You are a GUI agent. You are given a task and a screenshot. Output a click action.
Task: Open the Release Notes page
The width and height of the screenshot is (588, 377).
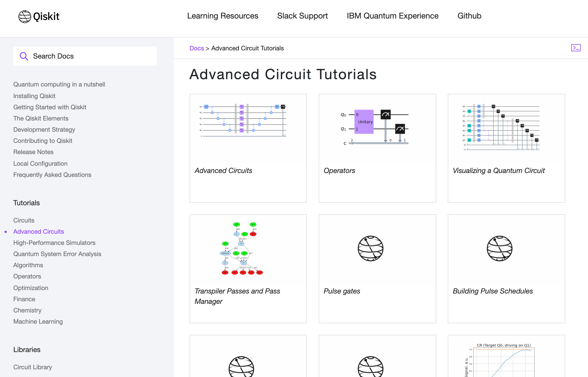coord(33,152)
